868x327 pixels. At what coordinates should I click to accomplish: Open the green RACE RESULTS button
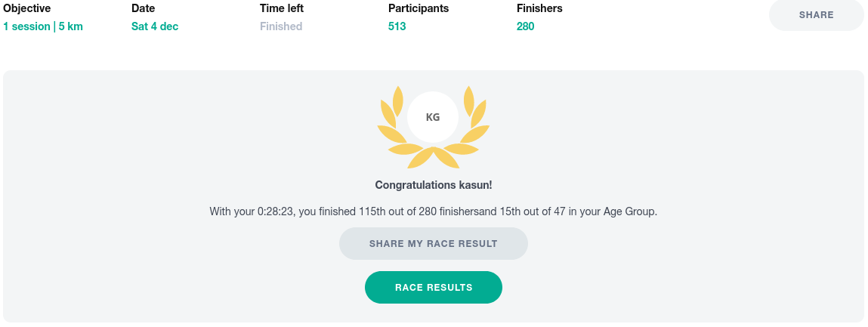[x=434, y=287]
